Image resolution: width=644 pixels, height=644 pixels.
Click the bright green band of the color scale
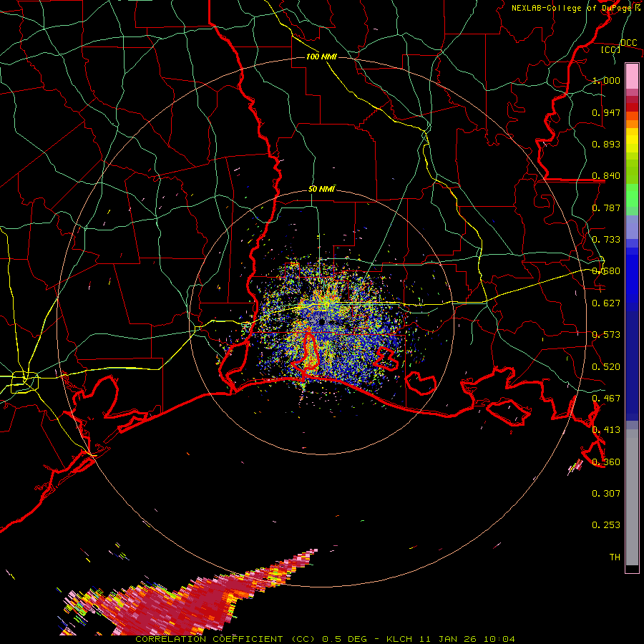[632, 195]
